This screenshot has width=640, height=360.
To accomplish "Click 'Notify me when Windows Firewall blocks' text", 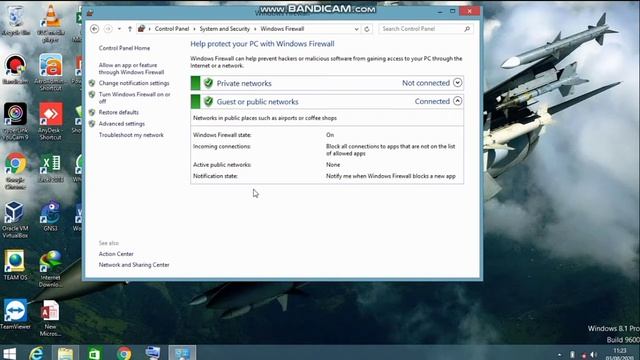I will tap(391, 176).
